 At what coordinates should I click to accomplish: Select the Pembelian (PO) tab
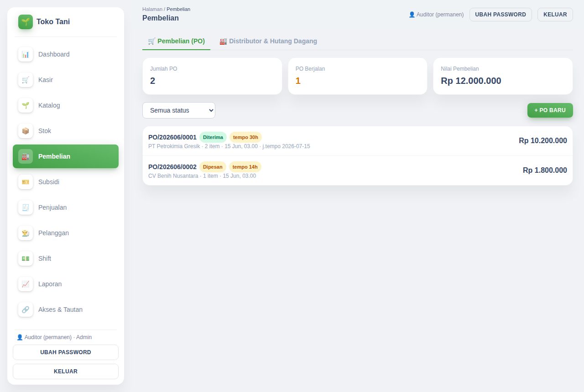tap(177, 41)
